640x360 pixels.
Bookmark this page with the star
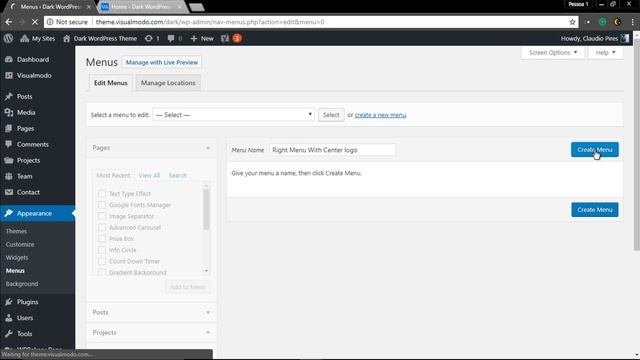click(572, 22)
